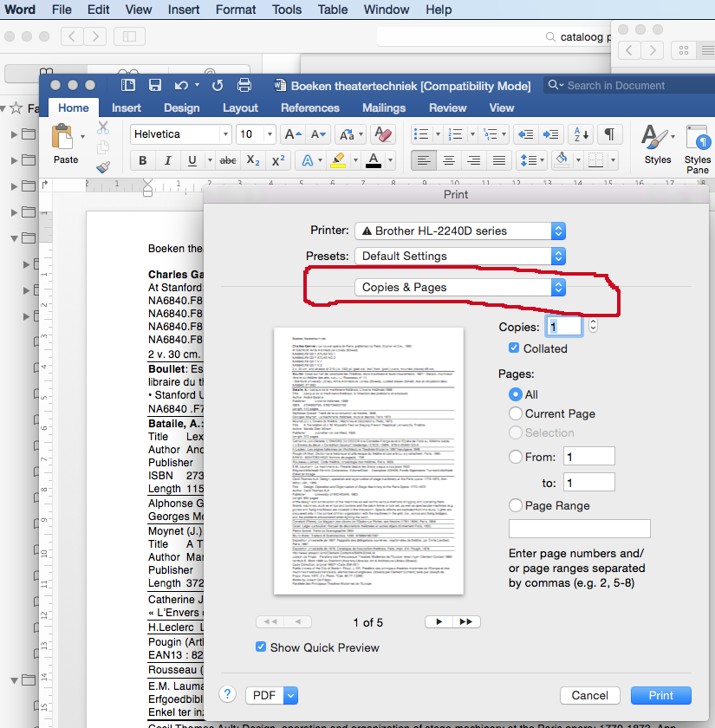Click the Print button

[x=660, y=695]
